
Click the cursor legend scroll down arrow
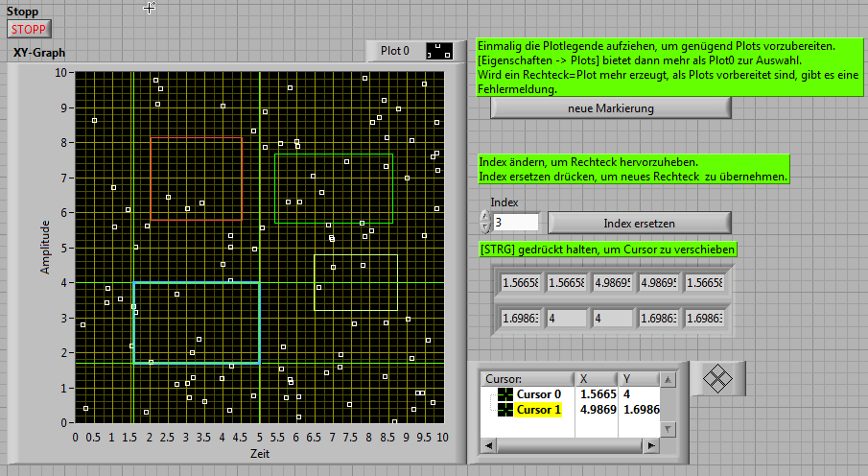669,429
